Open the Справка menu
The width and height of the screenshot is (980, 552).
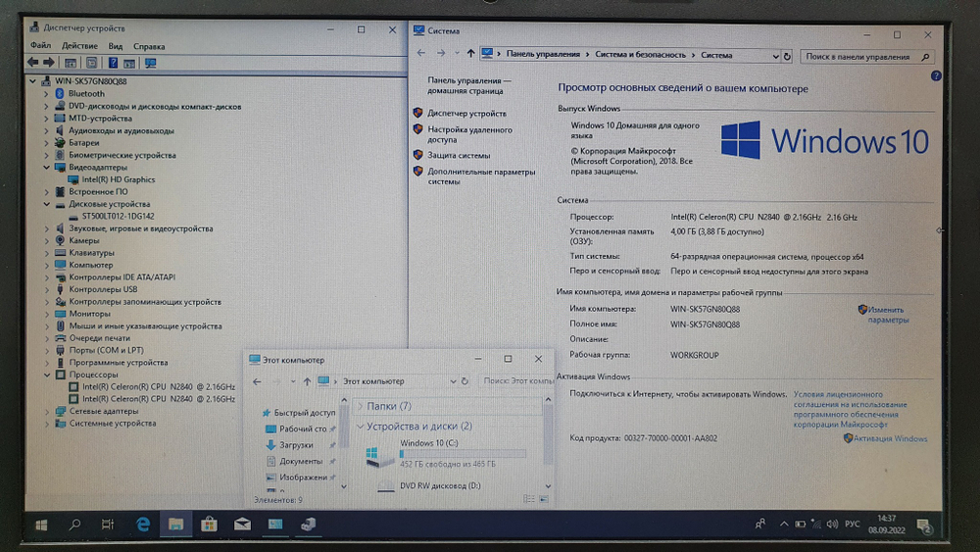pyautogui.click(x=149, y=46)
